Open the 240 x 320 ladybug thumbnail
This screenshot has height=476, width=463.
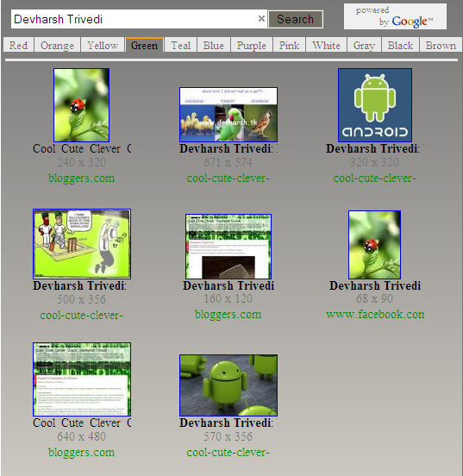click(81, 105)
